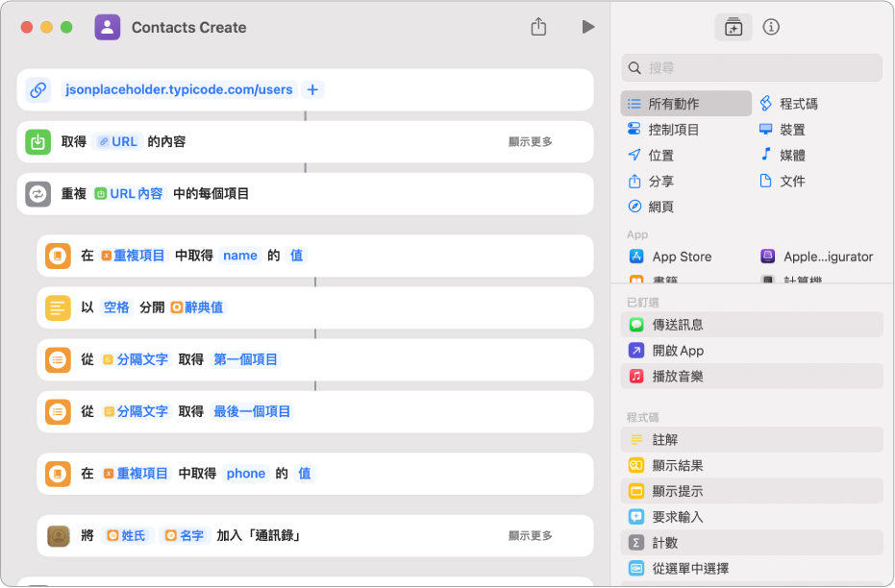The image size is (895, 588).
Task: Open the 空格 separator dropdown
Action: pyautogui.click(x=116, y=307)
